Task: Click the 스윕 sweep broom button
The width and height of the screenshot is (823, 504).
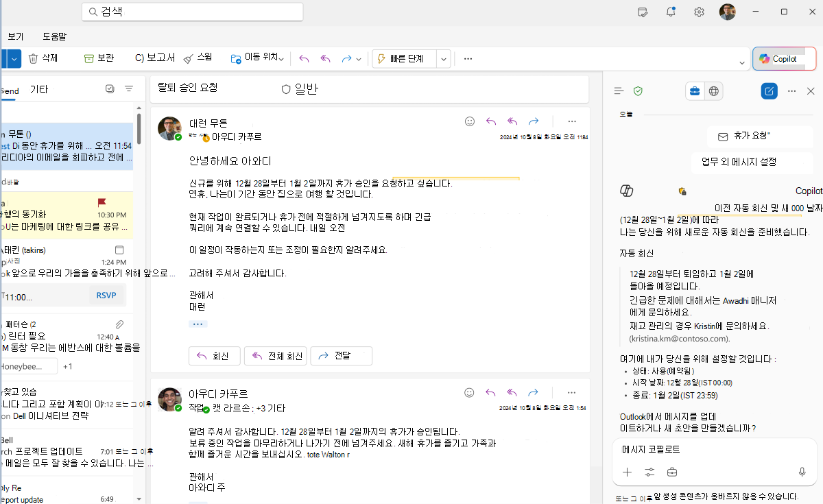Action: 198,58
